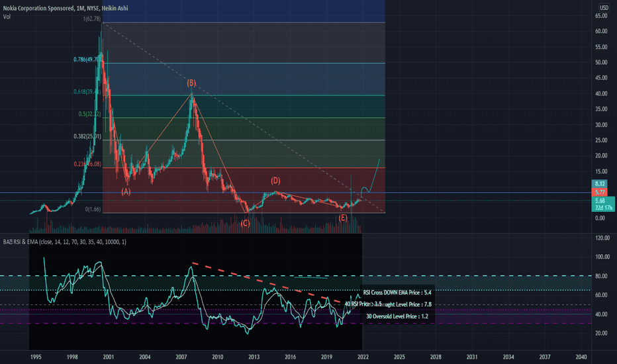617x364 pixels.
Task: Click the 0.618 Fibonacci level label
Action: (x=87, y=92)
